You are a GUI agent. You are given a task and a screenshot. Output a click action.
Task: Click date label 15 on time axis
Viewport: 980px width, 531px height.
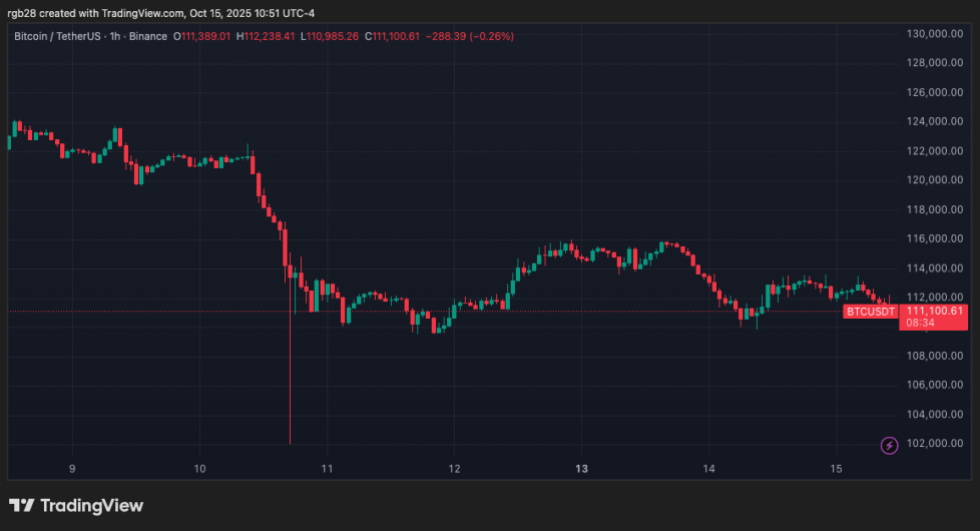click(x=836, y=469)
